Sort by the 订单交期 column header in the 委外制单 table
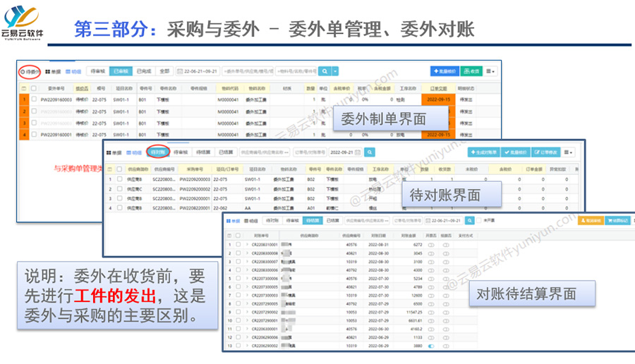Screen dimensions: 635x364 tap(438, 88)
